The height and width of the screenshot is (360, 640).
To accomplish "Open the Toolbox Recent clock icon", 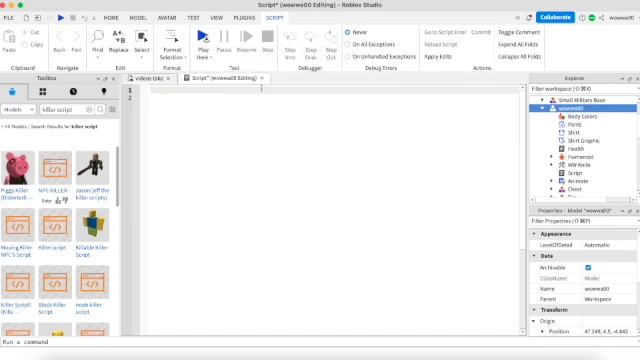I will 73,91.
